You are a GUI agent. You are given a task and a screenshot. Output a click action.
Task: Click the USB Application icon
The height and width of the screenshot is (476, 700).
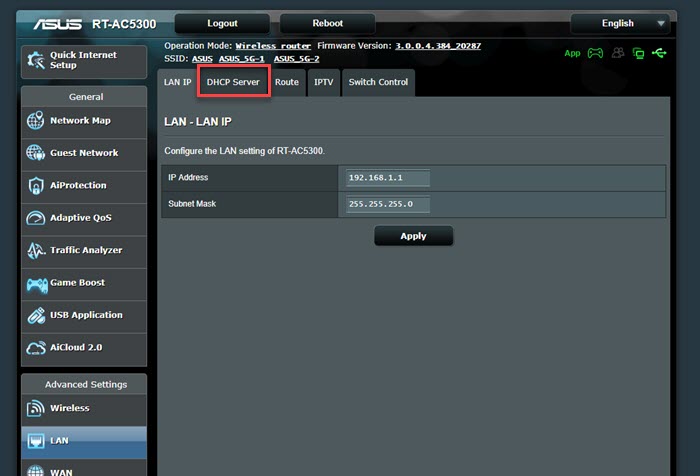[36, 315]
